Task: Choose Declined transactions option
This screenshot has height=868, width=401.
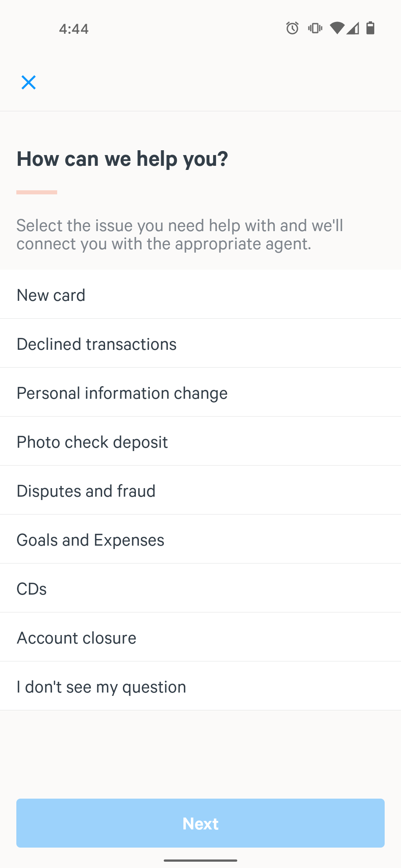Action: (200, 343)
